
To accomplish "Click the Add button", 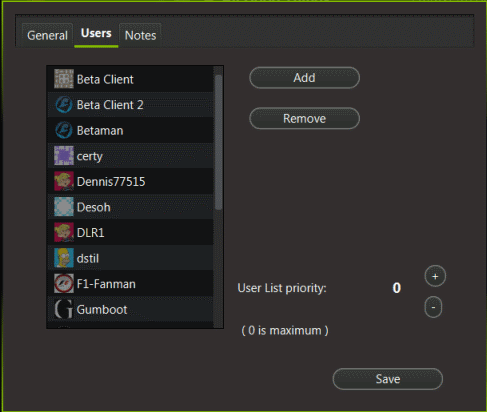I will pos(304,78).
